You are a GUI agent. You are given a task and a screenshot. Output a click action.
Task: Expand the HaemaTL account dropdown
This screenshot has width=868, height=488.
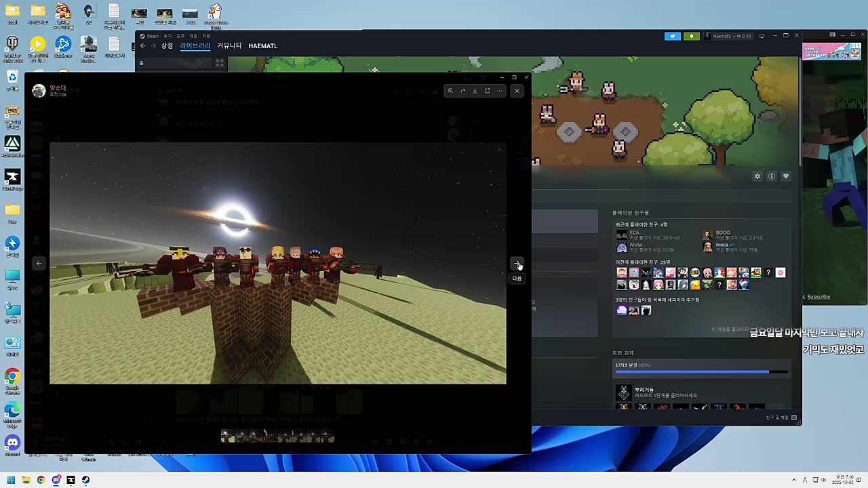(731, 36)
